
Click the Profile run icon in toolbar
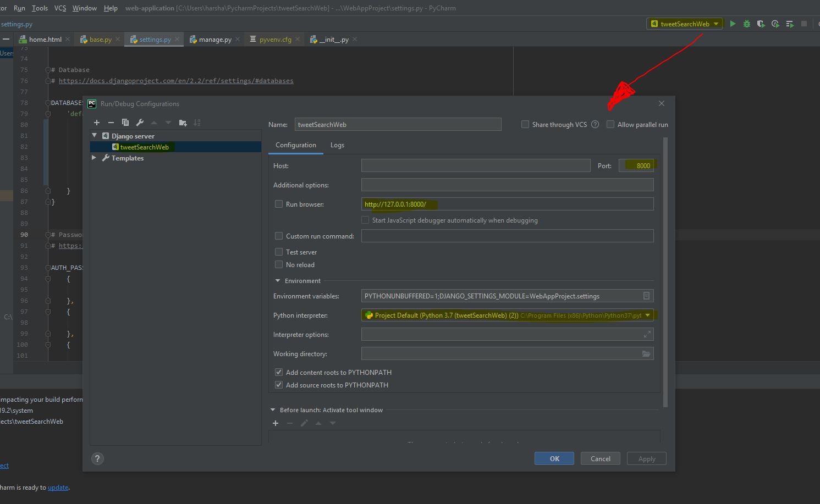click(x=775, y=24)
